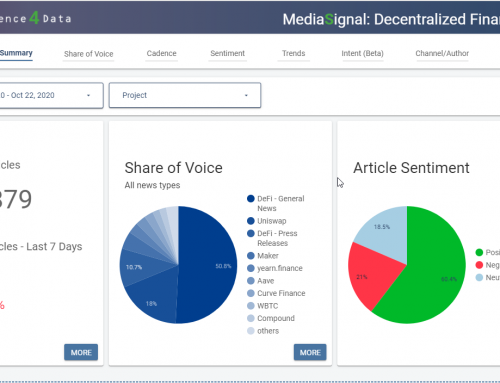Click the MediaSignal header title

coord(391,19)
